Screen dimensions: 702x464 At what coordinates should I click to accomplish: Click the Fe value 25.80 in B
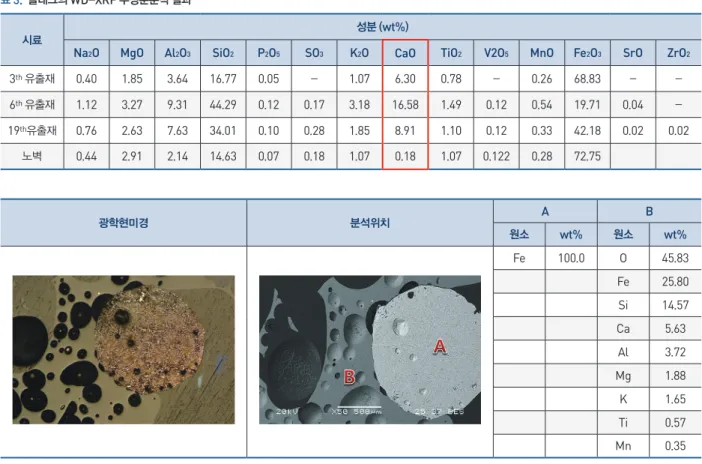(x=676, y=282)
